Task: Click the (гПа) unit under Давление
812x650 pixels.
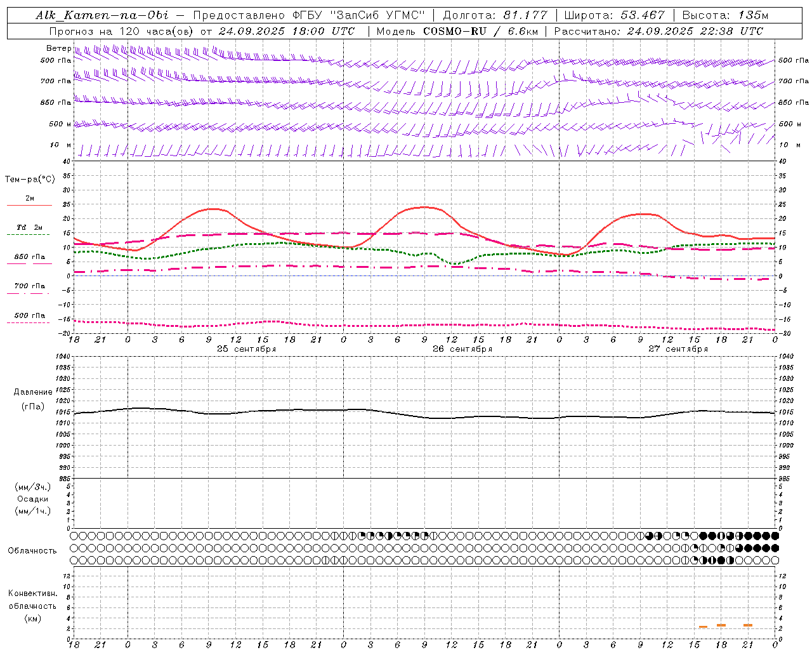Action: 33,407
